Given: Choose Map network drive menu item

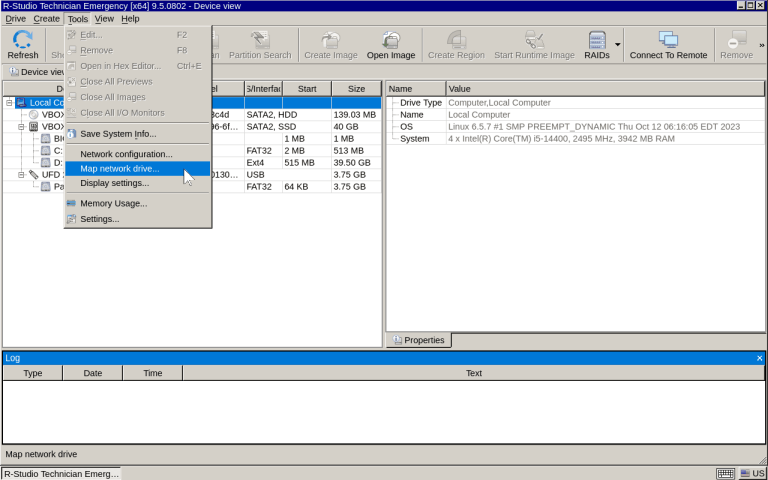Looking at the screenshot, I should point(119,169).
